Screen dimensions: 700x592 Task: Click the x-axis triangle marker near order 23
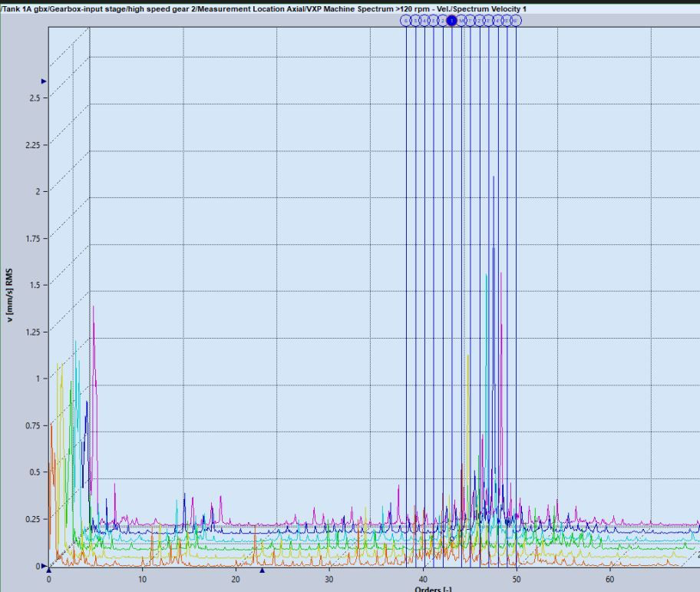coord(262,571)
